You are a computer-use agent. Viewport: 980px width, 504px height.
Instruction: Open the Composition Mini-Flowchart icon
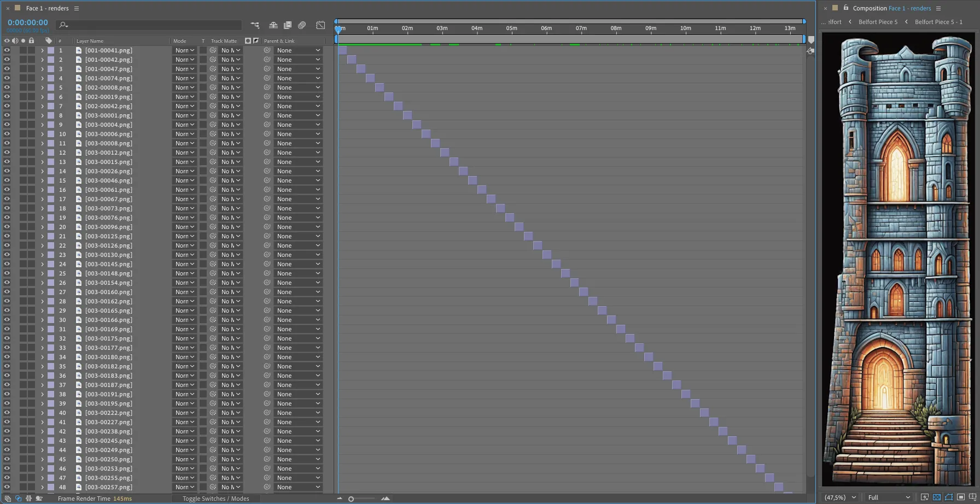(255, 25)
